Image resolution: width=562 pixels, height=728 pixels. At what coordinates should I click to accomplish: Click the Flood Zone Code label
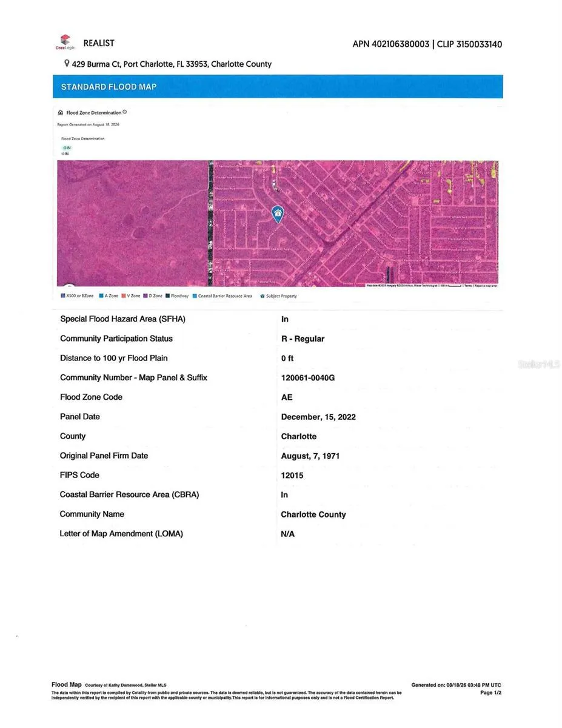[91, 397]
